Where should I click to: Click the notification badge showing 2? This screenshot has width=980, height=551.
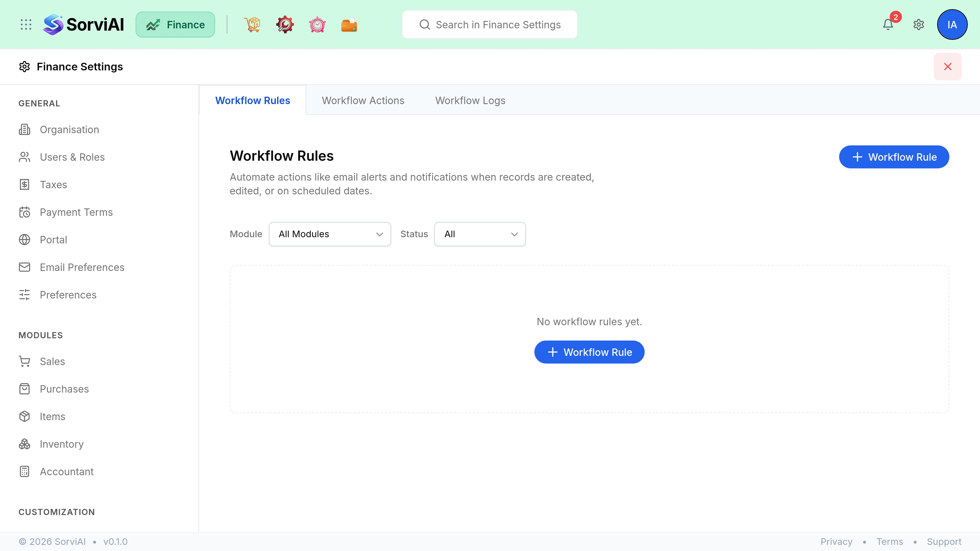(x=896, y=17)
